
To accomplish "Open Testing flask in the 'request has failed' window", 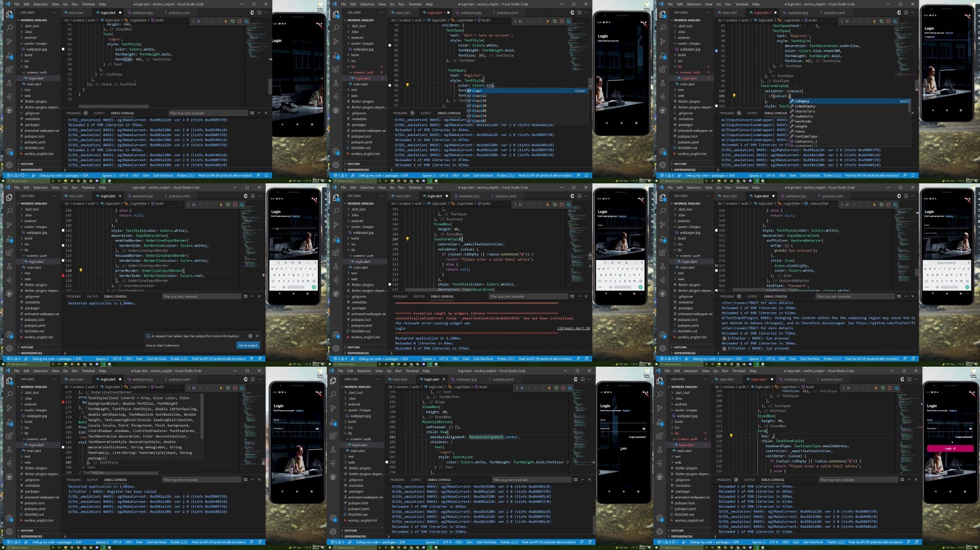I will pyautogui.click(x=9, y=267).
